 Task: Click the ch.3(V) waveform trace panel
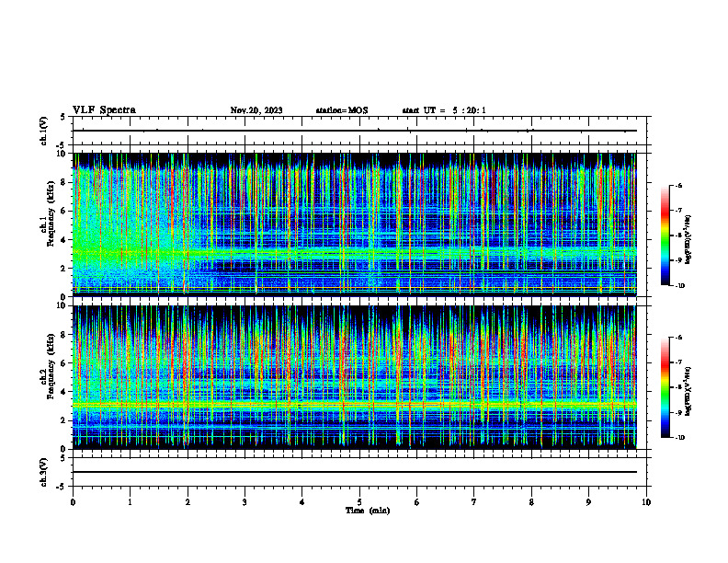coord(359,472)
